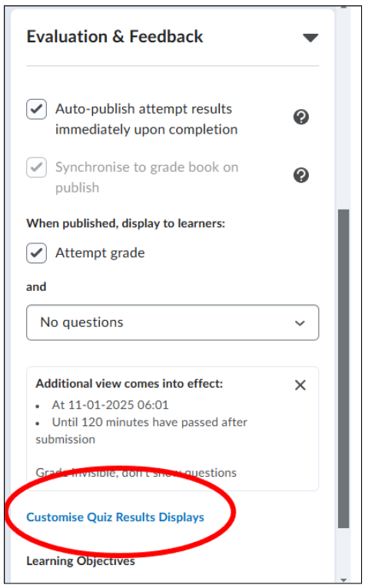Click the Learning Objectives heading
Viewport: 365px width, 588px height.
tap(81, 561)
